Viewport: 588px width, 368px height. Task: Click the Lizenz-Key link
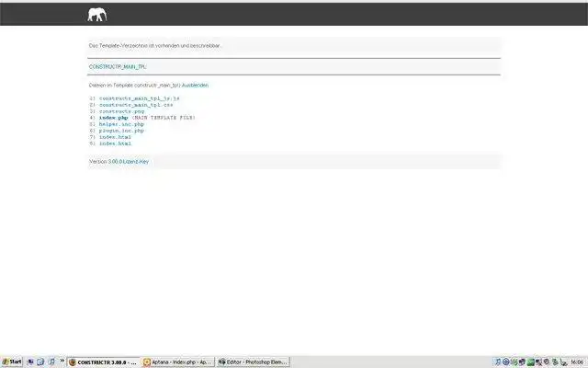[x=136, y=162]
